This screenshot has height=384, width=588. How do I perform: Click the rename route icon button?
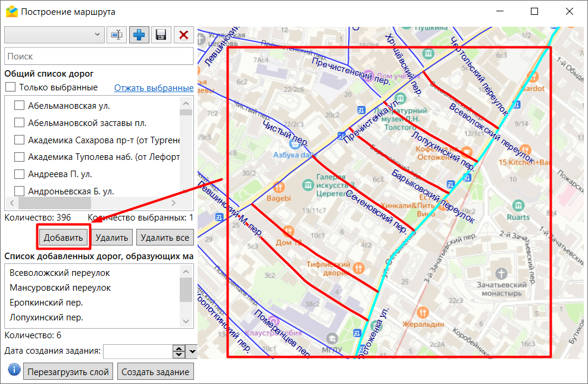pos(117,35)
